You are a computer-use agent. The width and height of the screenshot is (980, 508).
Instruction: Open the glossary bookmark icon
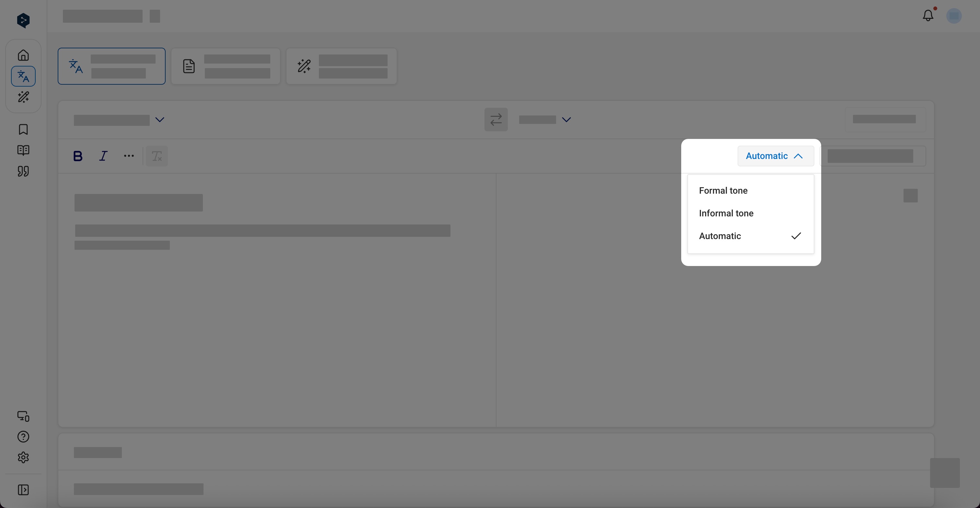tap(23, 129)
